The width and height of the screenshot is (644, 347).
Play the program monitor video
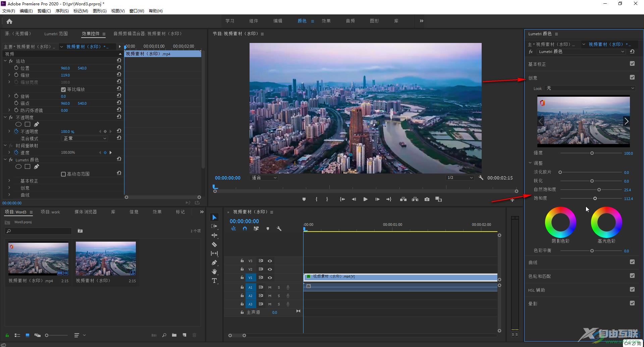coord(365,199)
